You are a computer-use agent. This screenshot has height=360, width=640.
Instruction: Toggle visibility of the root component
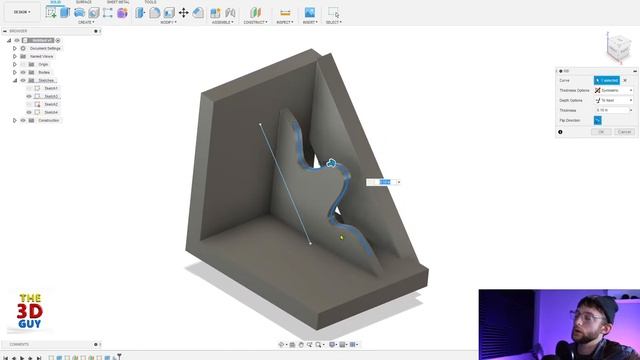pos(17,40)
